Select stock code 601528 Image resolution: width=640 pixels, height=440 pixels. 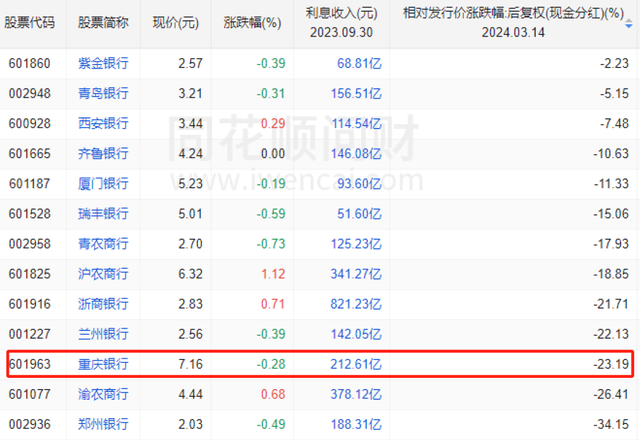coord(29,213)
